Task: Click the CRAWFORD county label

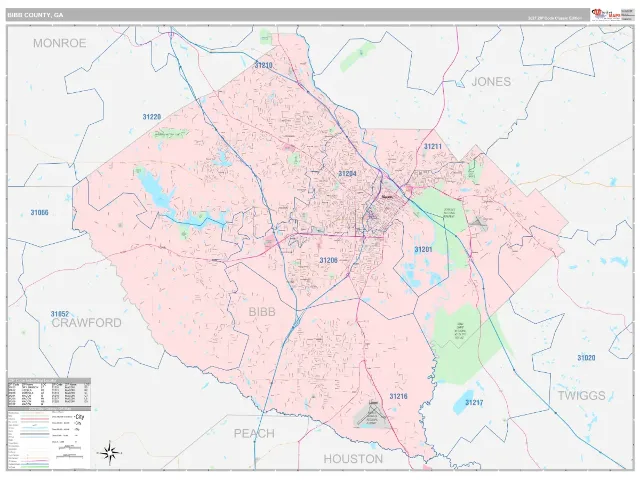Action: pos(87,323)
